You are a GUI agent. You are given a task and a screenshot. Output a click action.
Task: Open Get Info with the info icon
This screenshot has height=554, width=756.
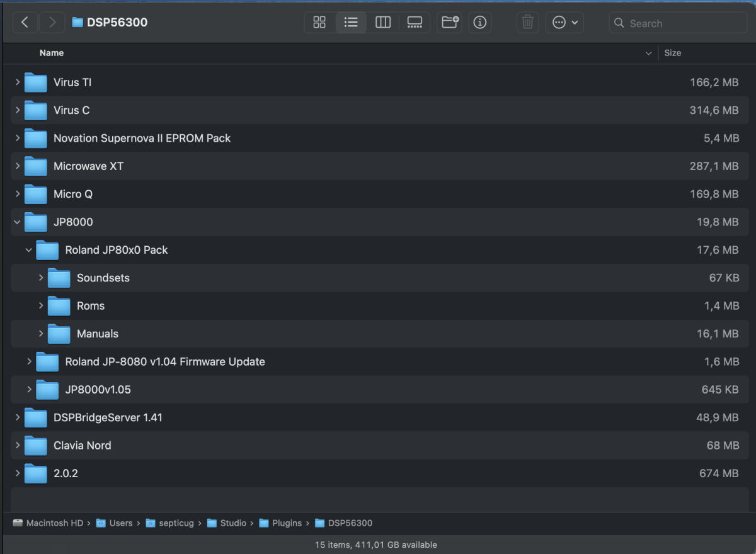coord(480,23)
